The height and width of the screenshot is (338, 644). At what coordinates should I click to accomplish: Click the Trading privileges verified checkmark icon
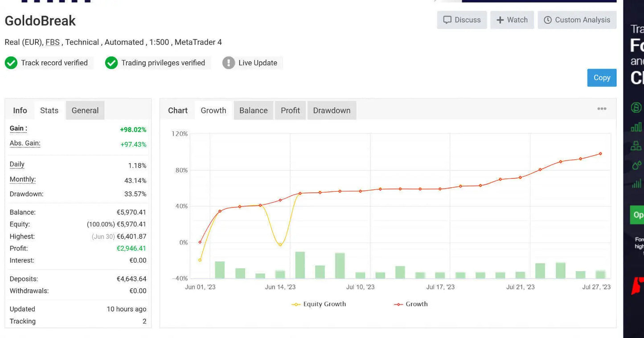111,63
